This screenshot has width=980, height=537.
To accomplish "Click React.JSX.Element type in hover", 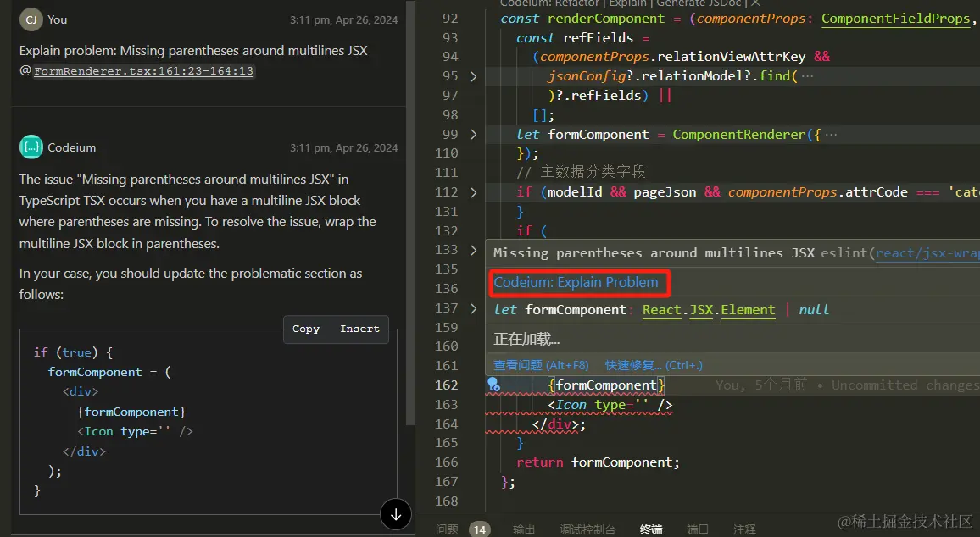I will [x=709, y=310].
